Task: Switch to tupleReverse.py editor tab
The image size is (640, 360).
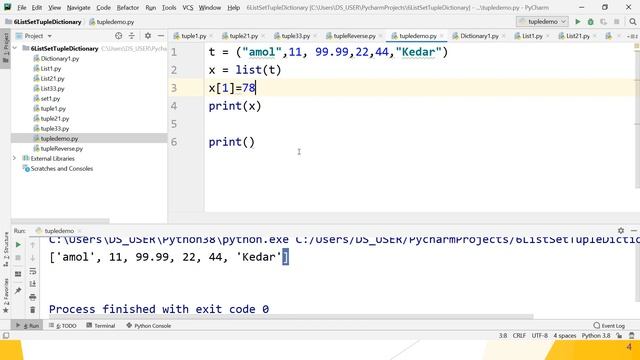Action: tap(354, 36)
